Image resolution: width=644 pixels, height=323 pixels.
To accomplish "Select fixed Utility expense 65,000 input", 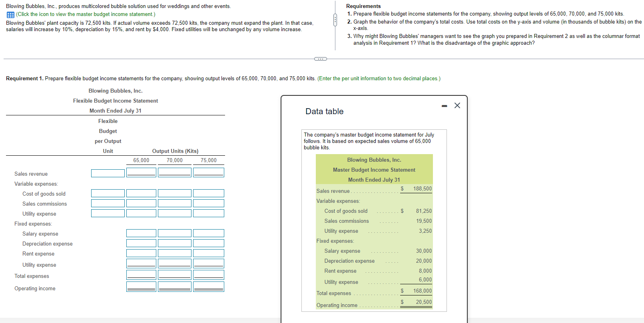I will tap(141, 264).
